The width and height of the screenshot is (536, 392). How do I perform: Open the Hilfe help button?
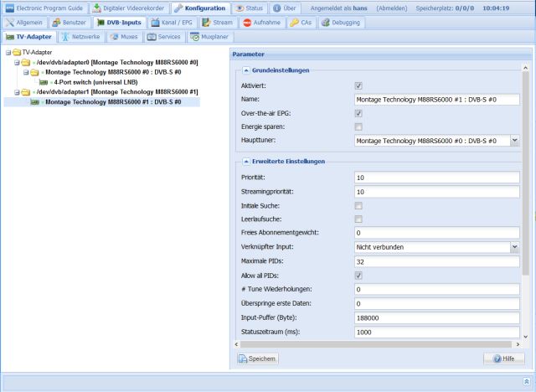(x=504, y=358)
